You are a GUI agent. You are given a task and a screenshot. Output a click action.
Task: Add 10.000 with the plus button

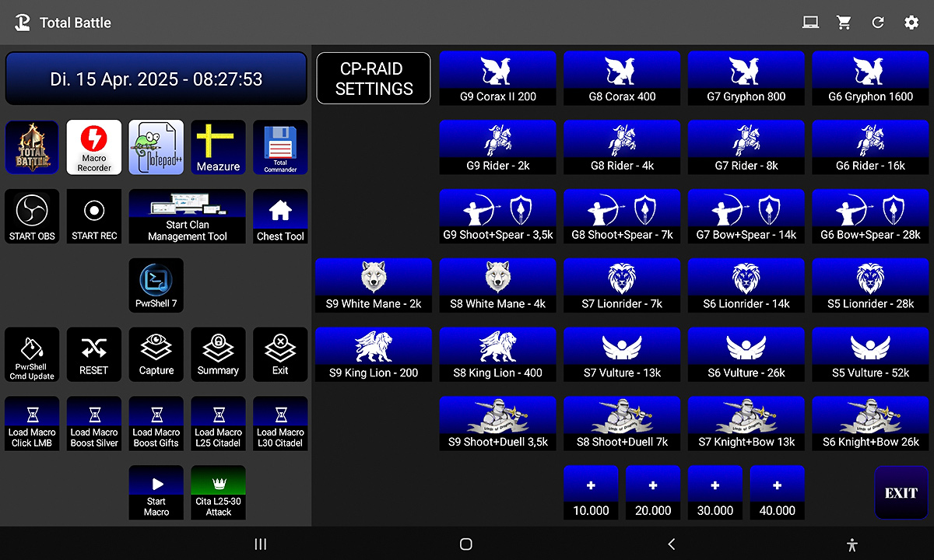point(591,492)
